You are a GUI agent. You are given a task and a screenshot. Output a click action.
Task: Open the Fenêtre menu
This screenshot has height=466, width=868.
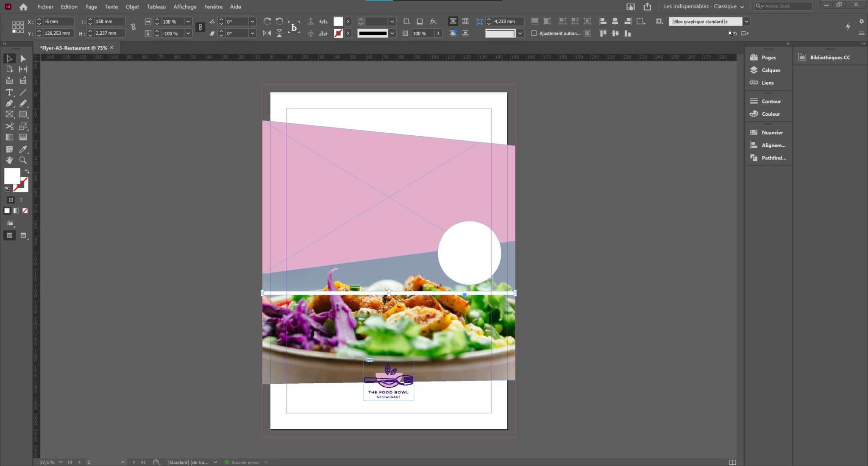(x=213, y=6)
